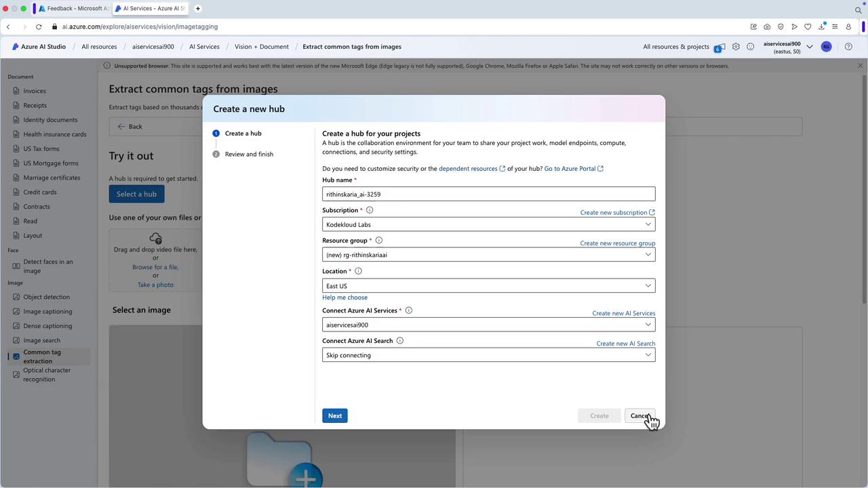Open the RG account avatar
Viewport: 868px width, 488px height.
point(826,47)
